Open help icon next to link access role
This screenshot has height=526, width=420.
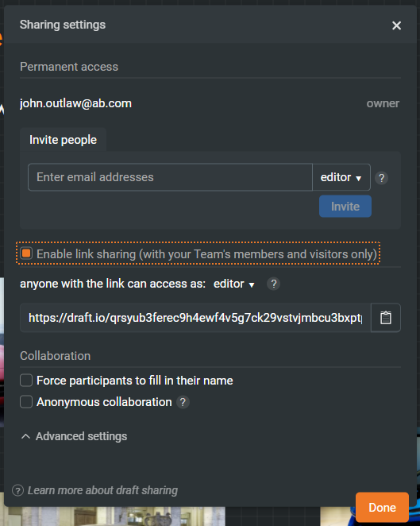click(x=274, y=284)
